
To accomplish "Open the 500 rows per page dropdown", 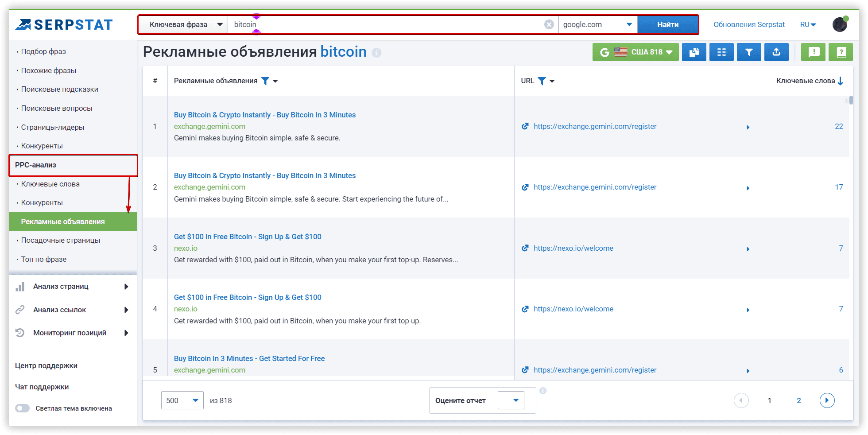I will click(x=182, y=400).
